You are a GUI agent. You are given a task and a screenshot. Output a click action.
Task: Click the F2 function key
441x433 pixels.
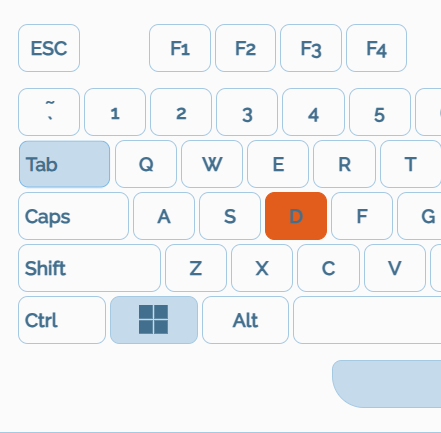pyautogui.click(x=246, y=48)
